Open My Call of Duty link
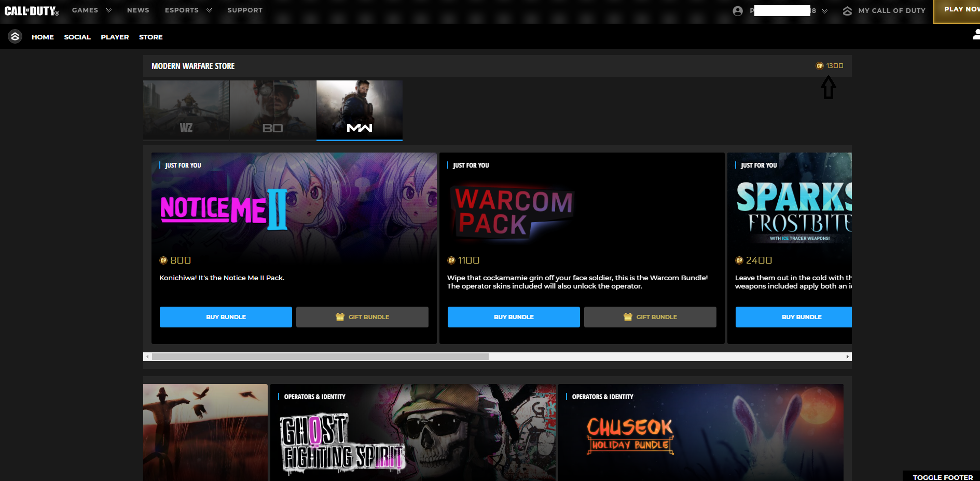 pyautogui.click(x=892, y=10)
